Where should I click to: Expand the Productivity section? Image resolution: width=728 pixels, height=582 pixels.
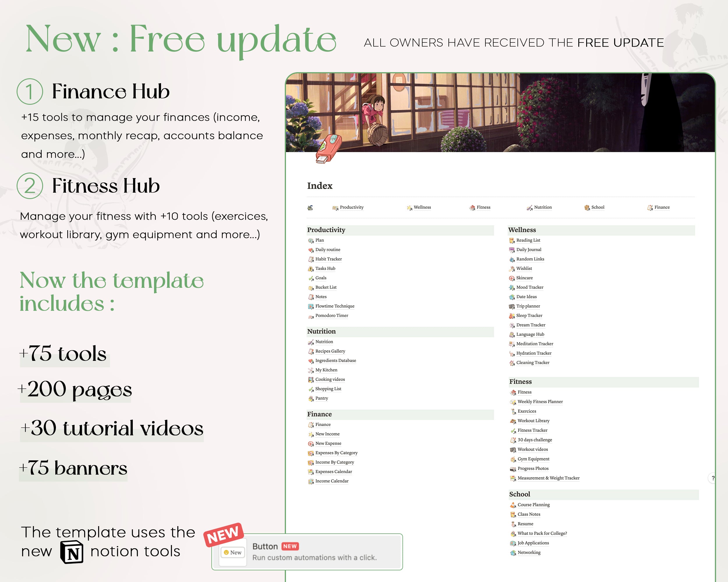(326, 229)
